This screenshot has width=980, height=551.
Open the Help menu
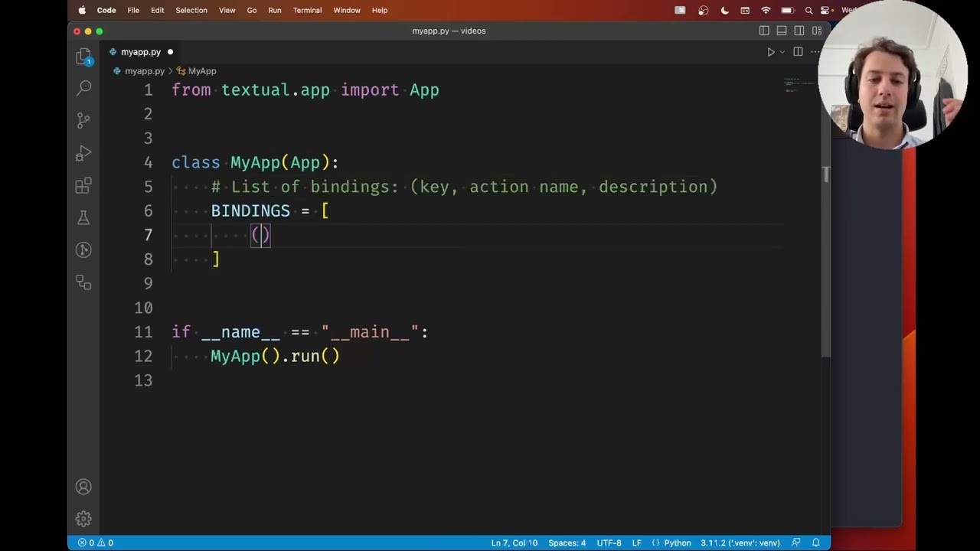tap(380, 10)
